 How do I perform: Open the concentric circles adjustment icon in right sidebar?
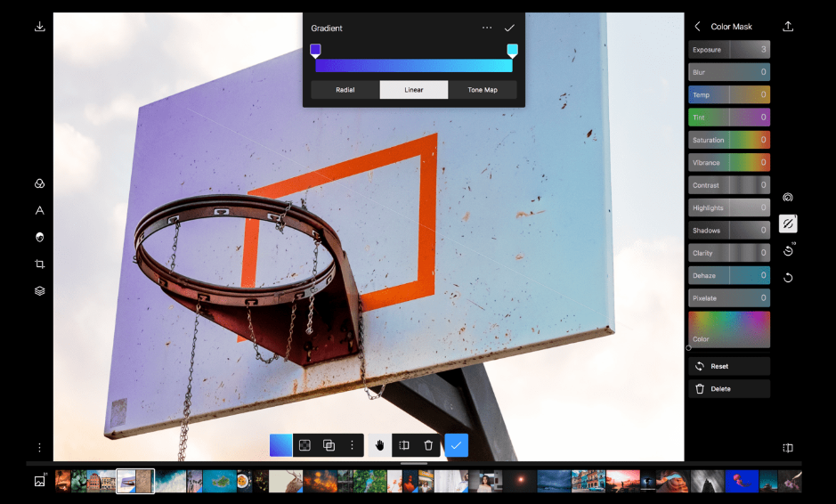788,198
